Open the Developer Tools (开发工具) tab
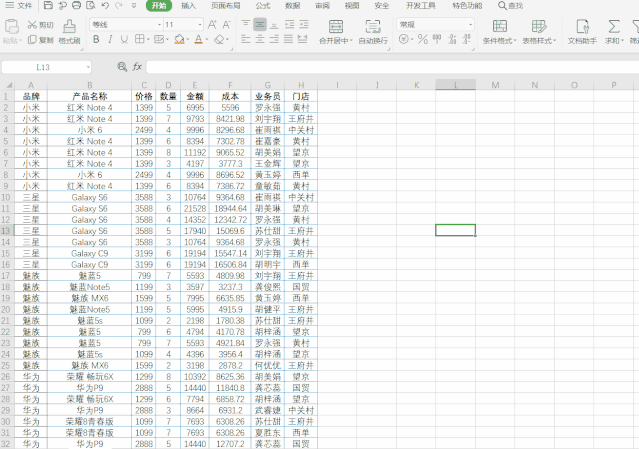Viewport: 639px width, 449px height. (x=421, y=6)
